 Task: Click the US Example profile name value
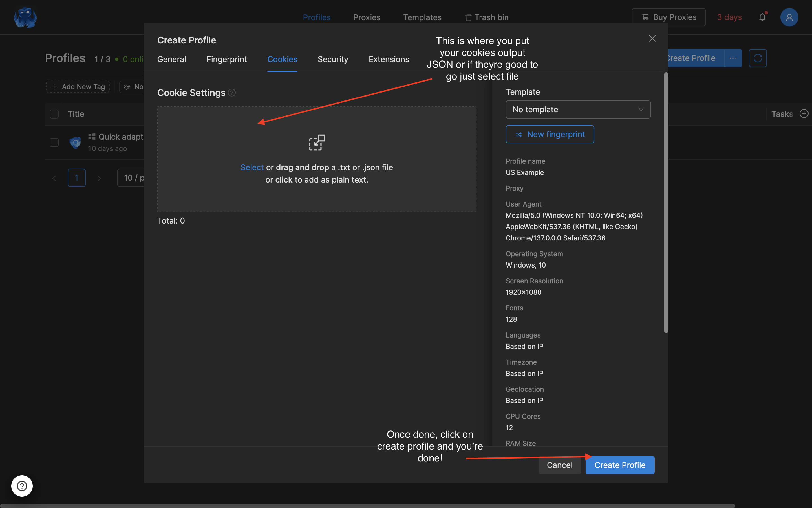pyautogui.click(x=524, y=172)
